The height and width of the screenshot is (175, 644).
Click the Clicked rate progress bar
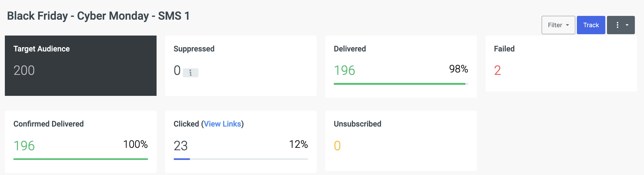(x=241, y=159)
